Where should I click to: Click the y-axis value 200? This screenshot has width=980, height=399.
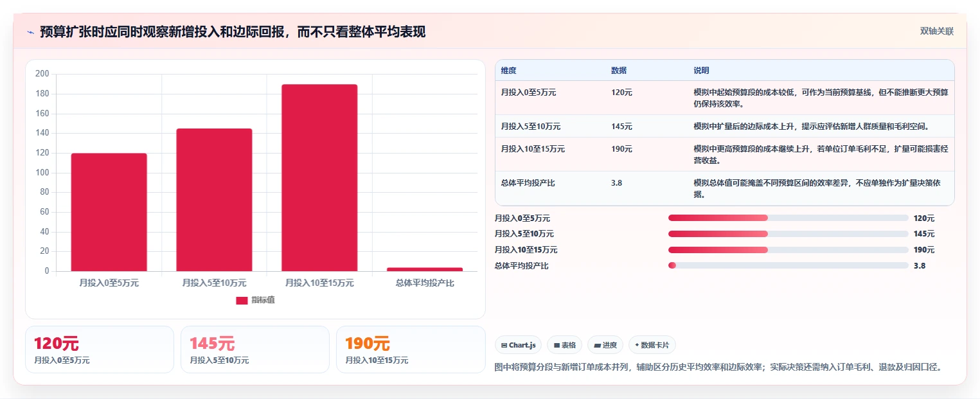coord(42,74)
